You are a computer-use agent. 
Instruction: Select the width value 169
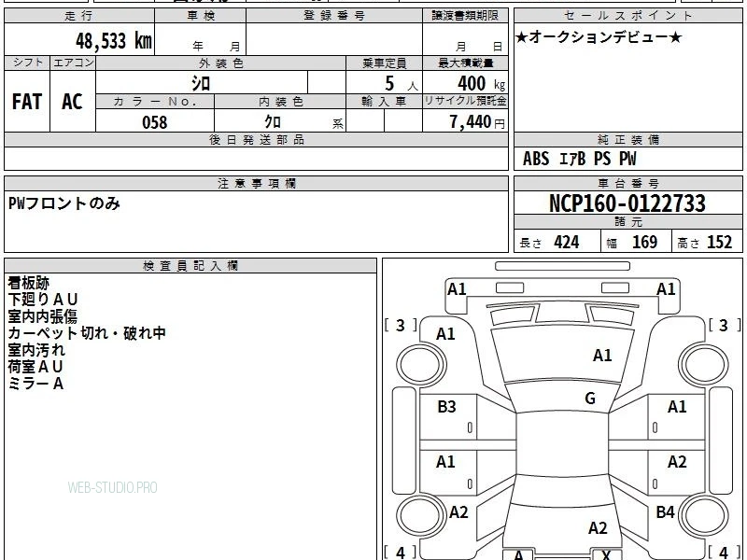coord(644,243)
